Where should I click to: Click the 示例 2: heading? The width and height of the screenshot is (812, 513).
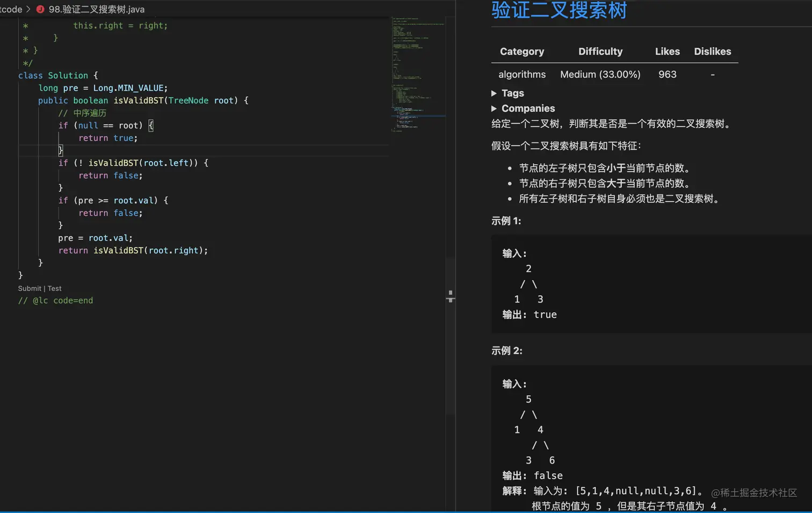tap(506, 351)
